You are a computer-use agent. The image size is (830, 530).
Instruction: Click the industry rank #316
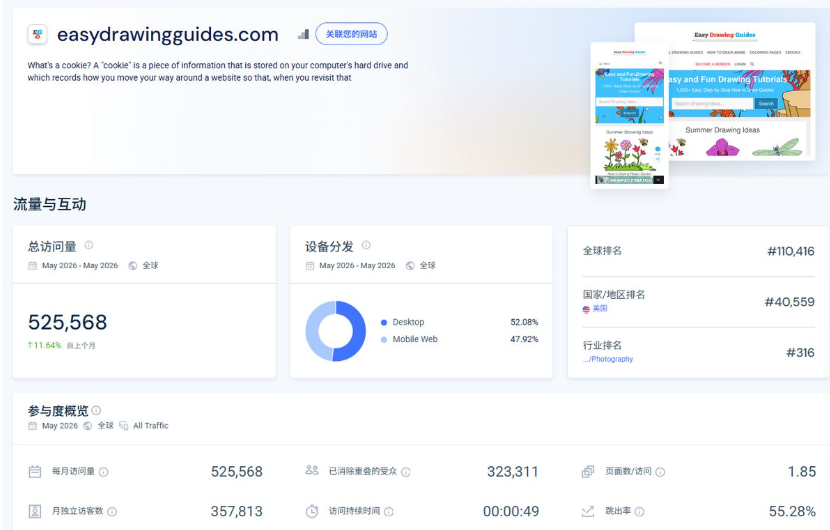click(800, 353)
